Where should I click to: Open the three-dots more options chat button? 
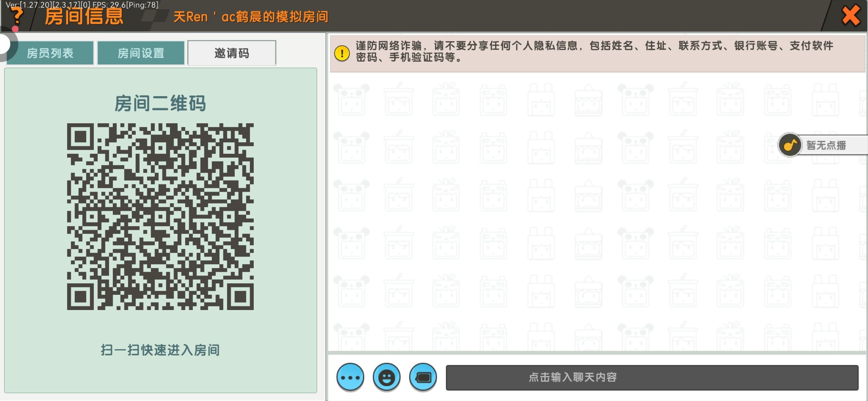[x=350, y=377]
